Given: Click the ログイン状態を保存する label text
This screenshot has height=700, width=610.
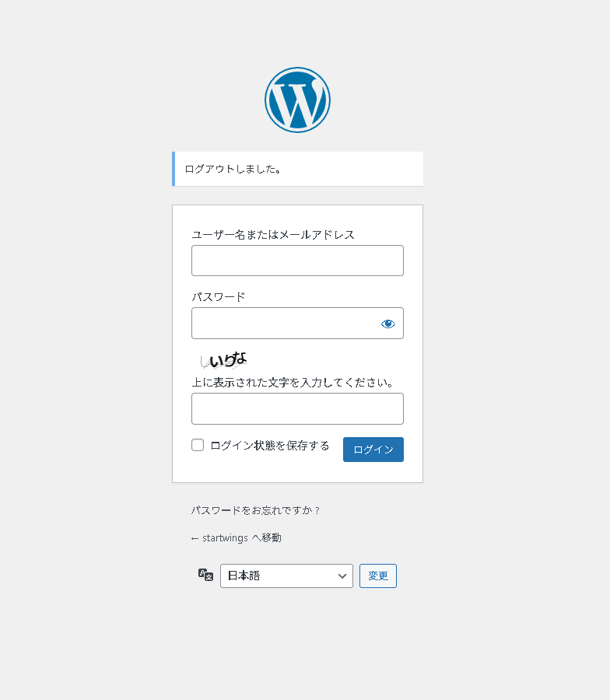Looking at the screenshot, I should [270, 446].
